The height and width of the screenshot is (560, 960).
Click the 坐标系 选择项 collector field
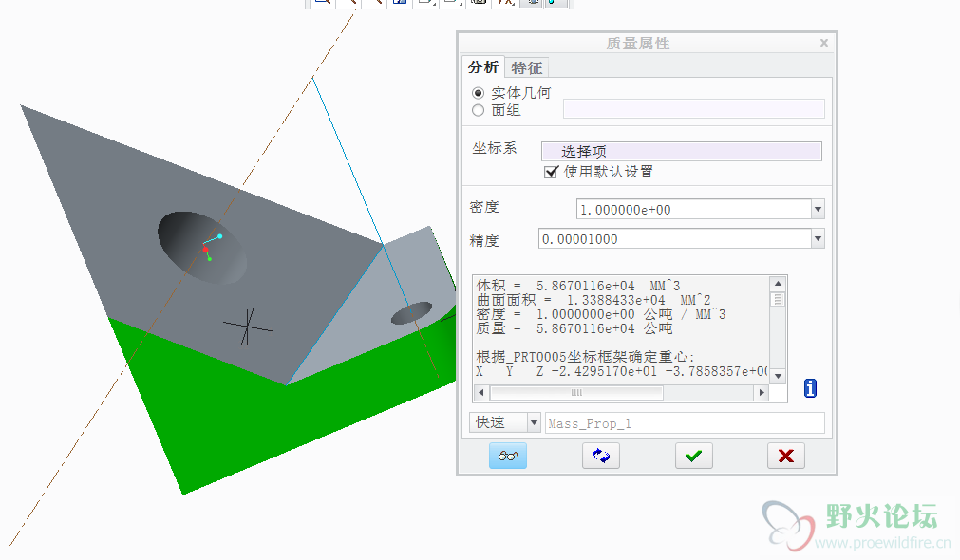(x=682, y=151)
